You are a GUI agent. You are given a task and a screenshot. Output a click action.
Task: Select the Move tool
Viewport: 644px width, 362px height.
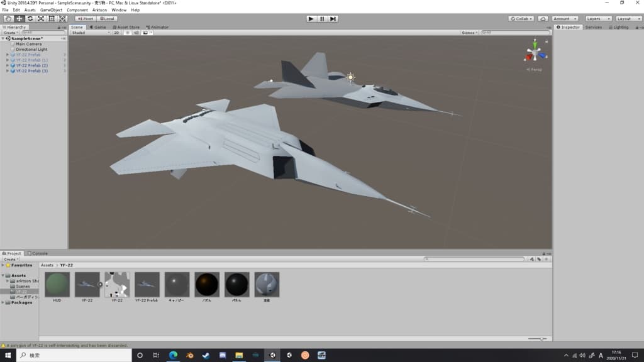19,19
